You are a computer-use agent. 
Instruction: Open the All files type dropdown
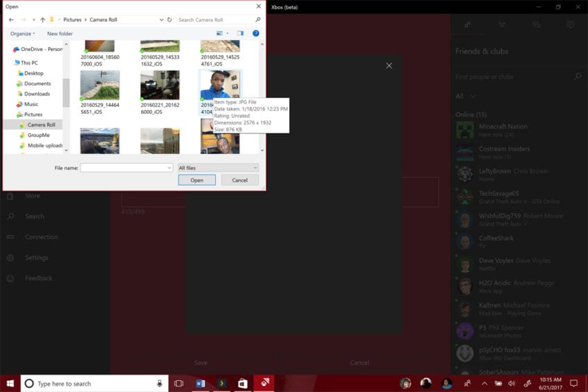pos(218,168)
